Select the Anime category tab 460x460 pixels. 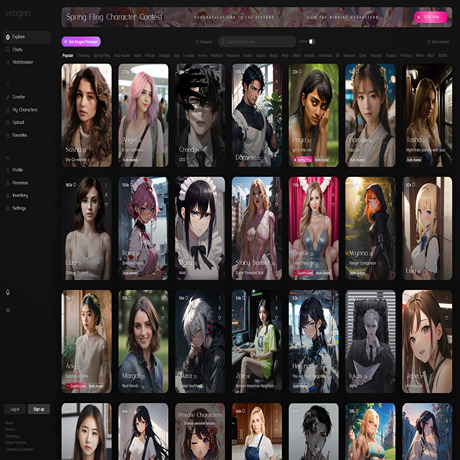pos(202,56)
